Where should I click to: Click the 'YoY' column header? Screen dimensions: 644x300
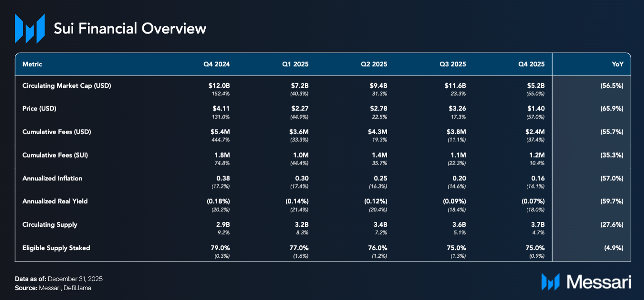pyautogui.click(x=618, y=64)
